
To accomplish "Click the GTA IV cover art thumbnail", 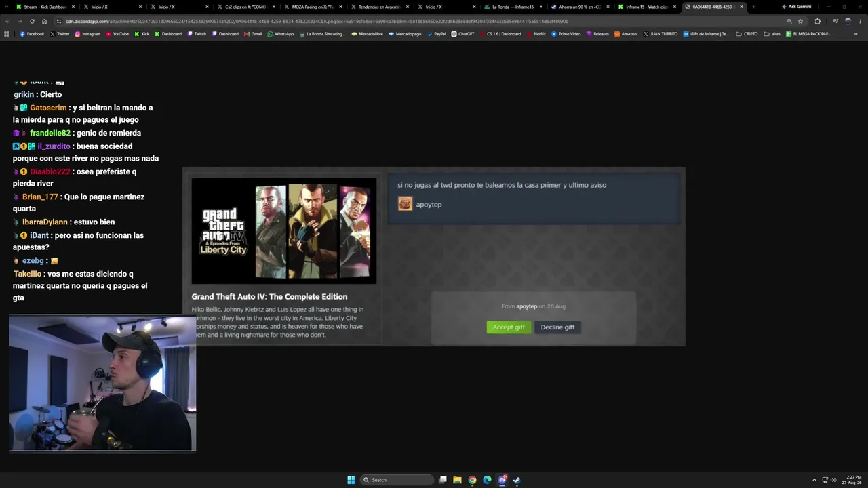I will click(x=283, y=231).
